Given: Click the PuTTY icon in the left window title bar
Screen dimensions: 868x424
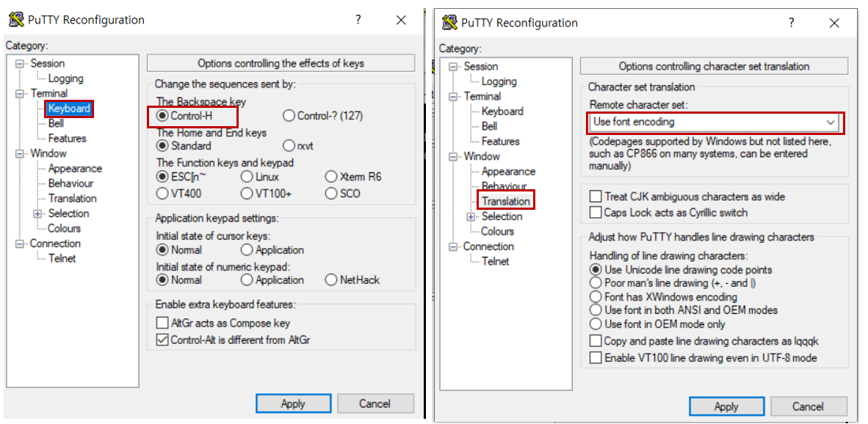Looking at the screenshot, I should point(16,20).
